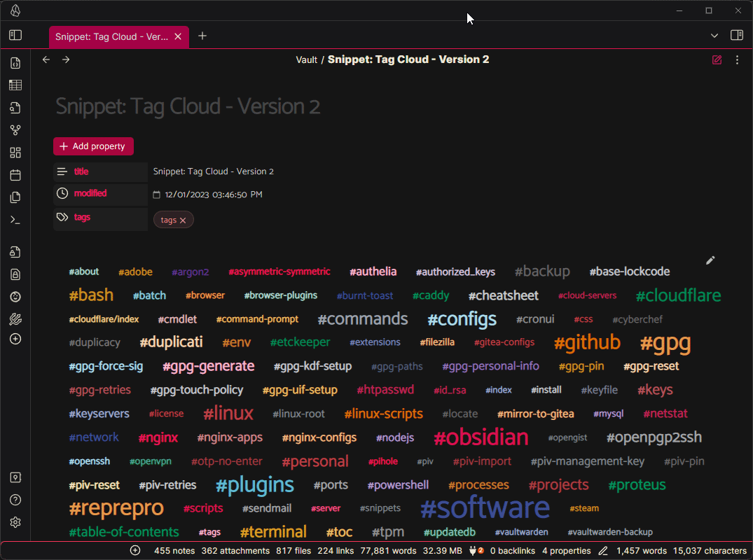Open the #vaultwarden-backup tag
This screenshot has width=753, height=560.
click(x=610, y=532)
